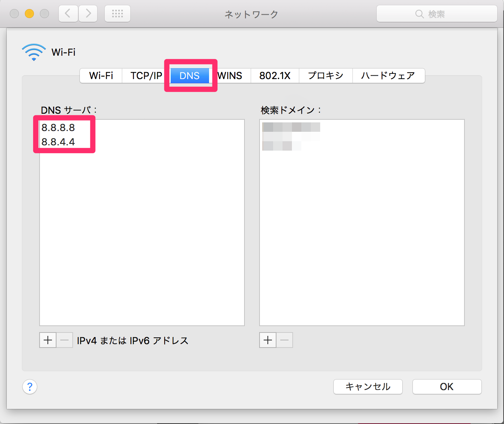Click the help question mark button
Screen dimensions: 504x424
(x=30, y=387)
